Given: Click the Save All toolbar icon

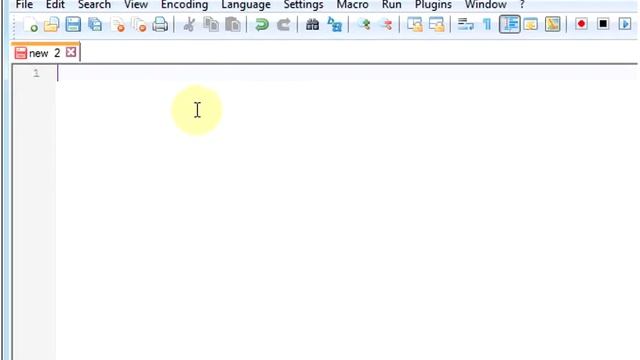Looking at the screenshot, I should pos(95,24).
